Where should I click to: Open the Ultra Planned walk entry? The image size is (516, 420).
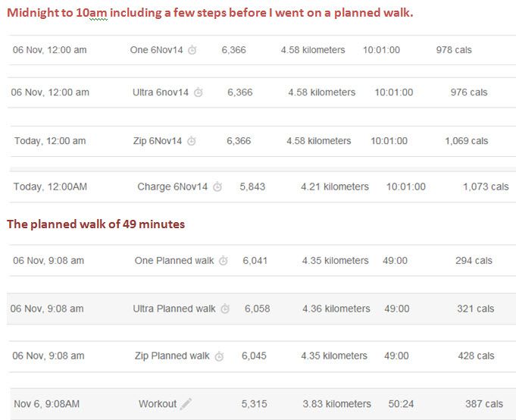(x=174, y=309)
